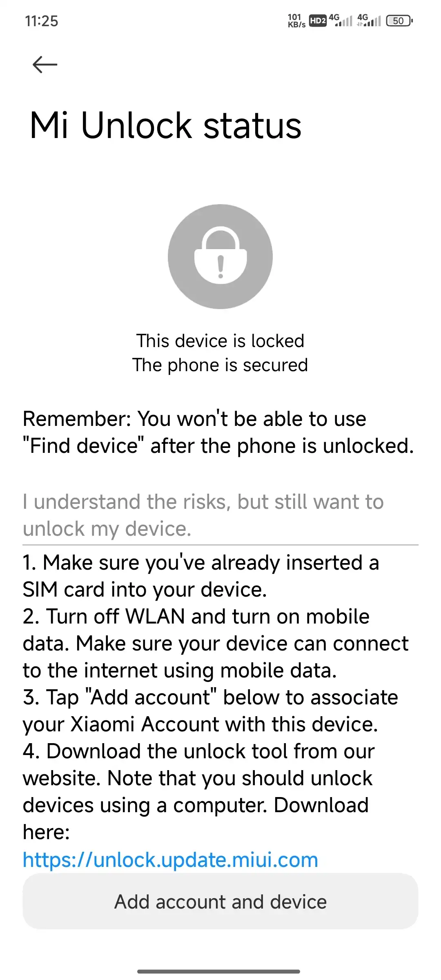Screen dimensions: 441x980
Task: Tap the battery level indicator
Action: point(399,21)
